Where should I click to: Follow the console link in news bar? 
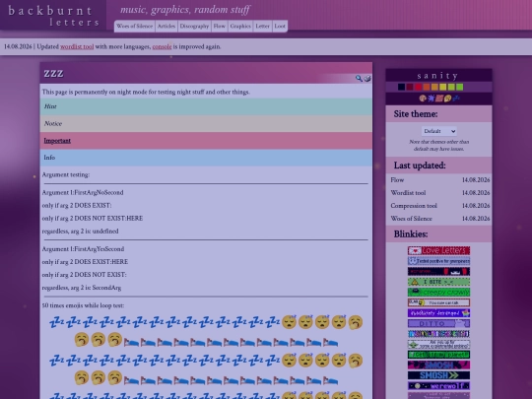(x=162, y=47)
